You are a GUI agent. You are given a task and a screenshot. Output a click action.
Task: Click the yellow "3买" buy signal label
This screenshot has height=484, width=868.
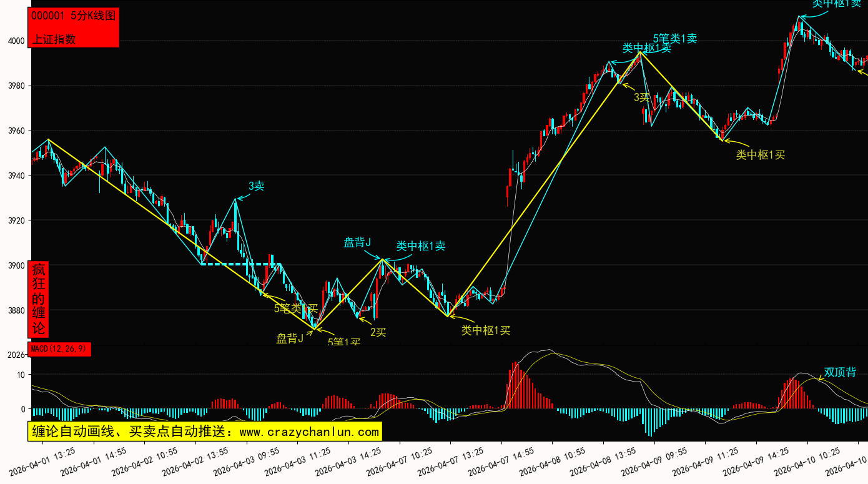tap(642, 97)
